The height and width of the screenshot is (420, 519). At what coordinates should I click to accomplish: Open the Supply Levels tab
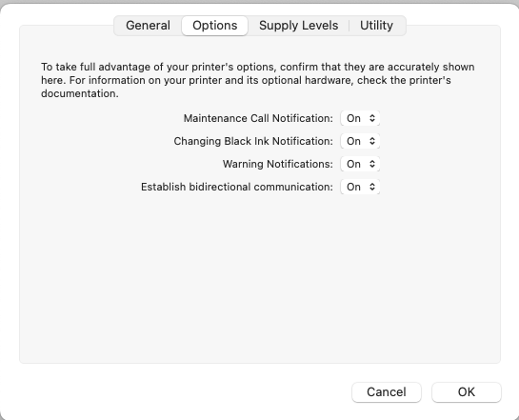[x=299, y=26]
